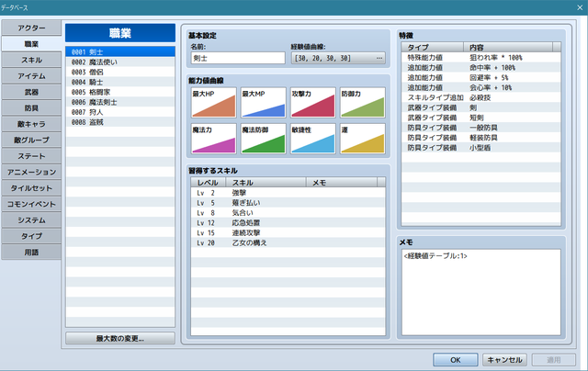Select the 命中率 + 100% trait row

tap(481, 67)
